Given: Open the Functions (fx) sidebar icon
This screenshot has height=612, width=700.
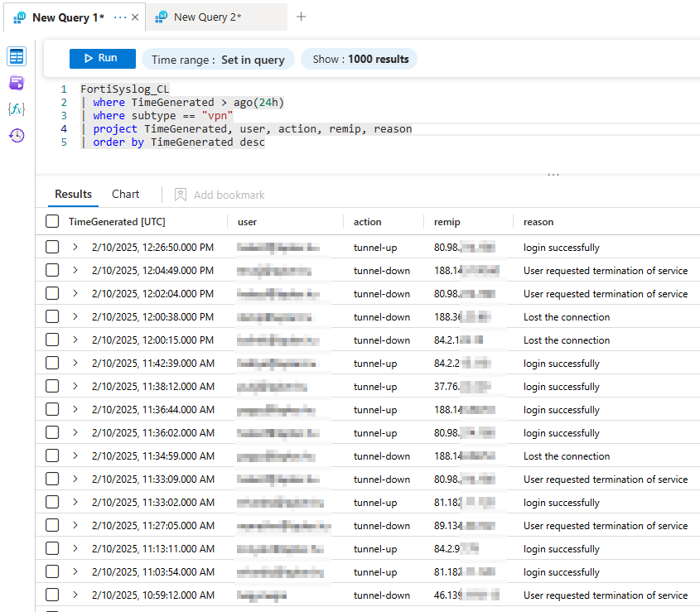Looking at the screenshot, I should [17, 109].
